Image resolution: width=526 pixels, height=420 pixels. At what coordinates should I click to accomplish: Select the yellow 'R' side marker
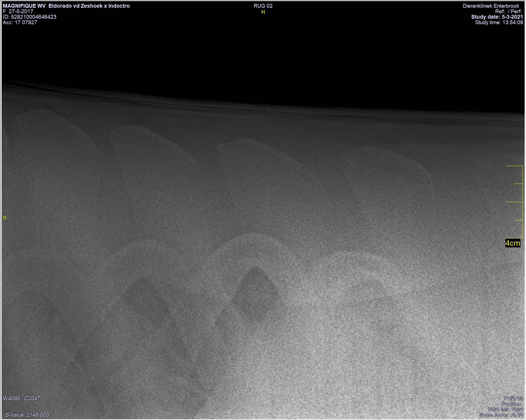coord(5,218)
